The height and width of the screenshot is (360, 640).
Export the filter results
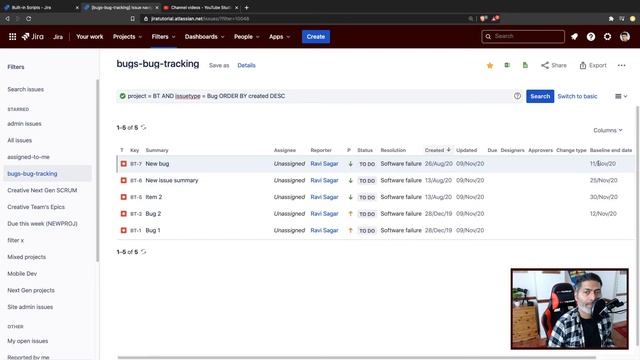pyautogui.click(x=593, y=65)
